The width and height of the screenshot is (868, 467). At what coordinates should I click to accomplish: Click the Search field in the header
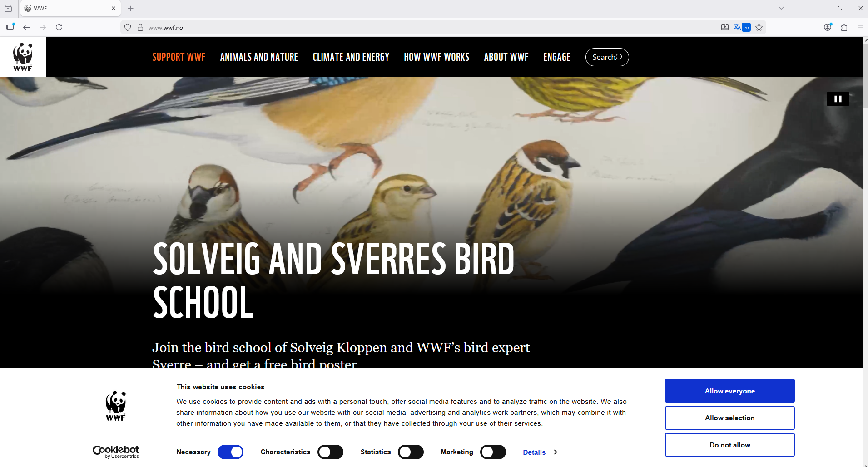(607, 57)
